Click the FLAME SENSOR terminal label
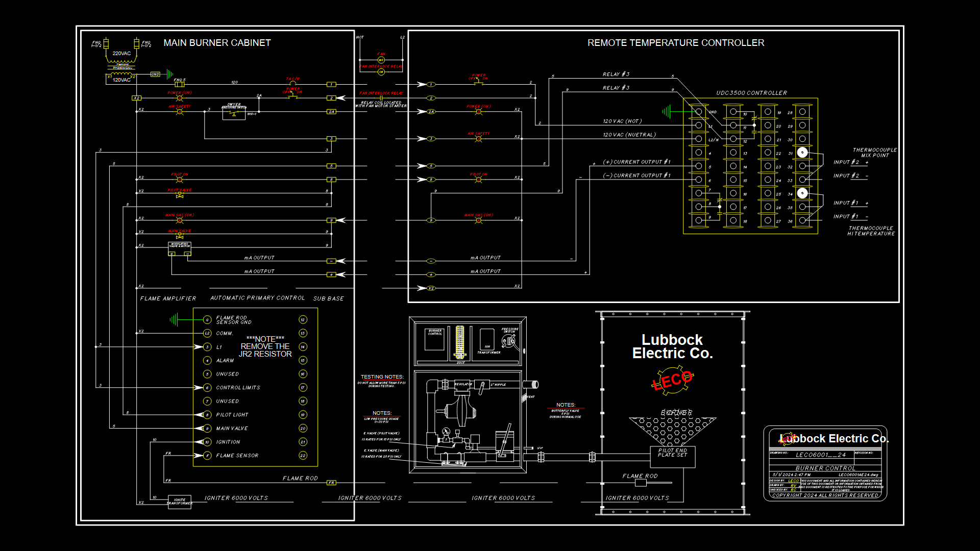The height and width of the screenshot is (551, 980). coord(237,456)
